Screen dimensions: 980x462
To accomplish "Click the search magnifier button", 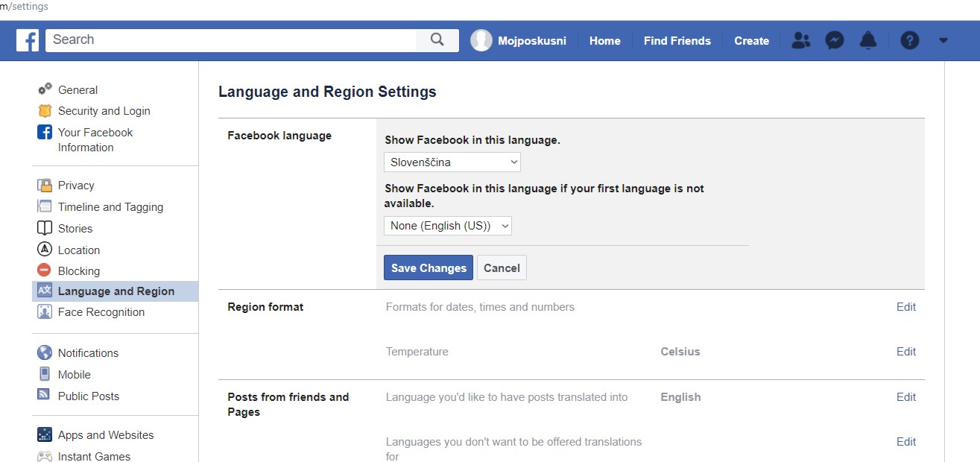I will (437, 40).
